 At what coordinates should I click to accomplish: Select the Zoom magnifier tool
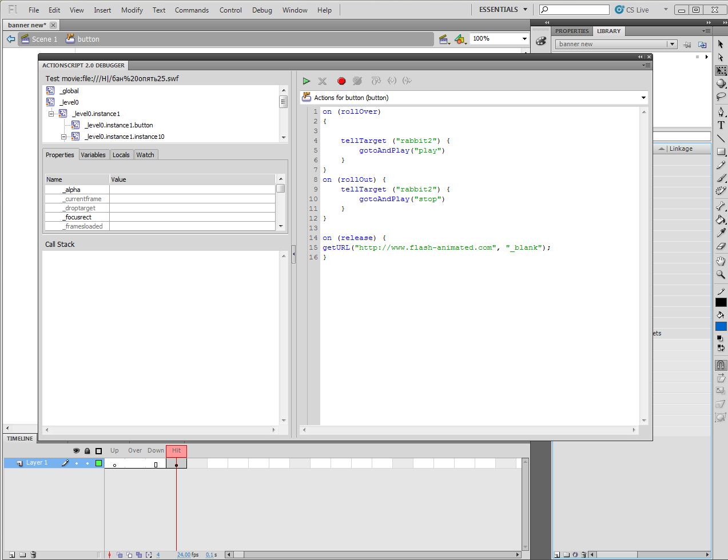point(721,275)
